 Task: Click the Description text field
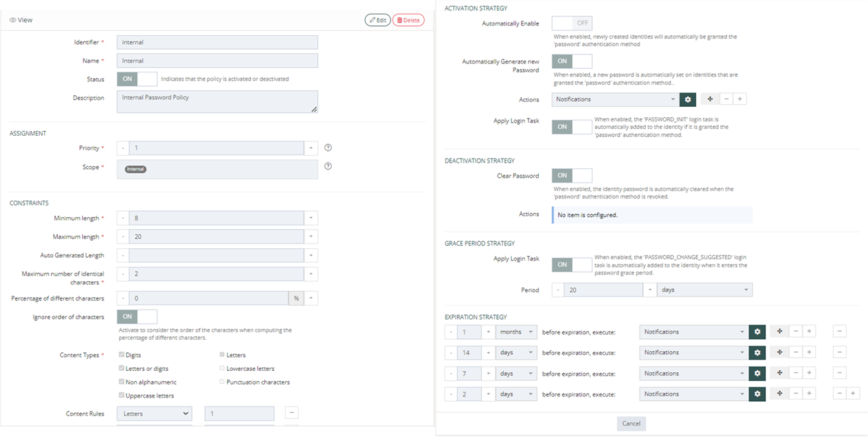coord(217,102)
